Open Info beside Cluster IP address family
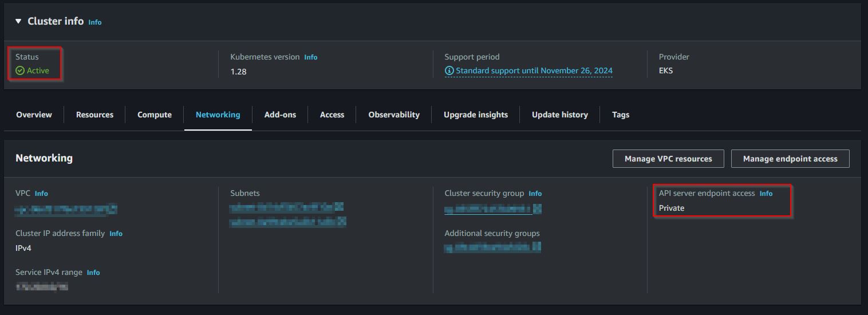This screenshot has width=868, height=315. tap(116, 234)
